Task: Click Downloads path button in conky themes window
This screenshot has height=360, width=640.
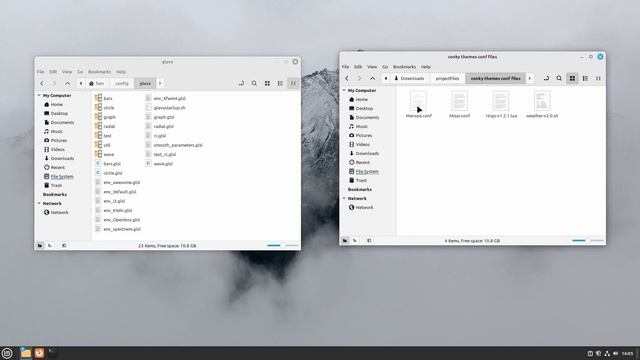Action: (409, 78)
